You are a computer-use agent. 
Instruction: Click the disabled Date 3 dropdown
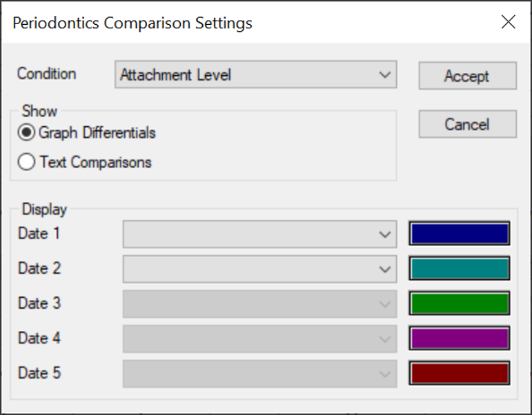tap(259, 303)
